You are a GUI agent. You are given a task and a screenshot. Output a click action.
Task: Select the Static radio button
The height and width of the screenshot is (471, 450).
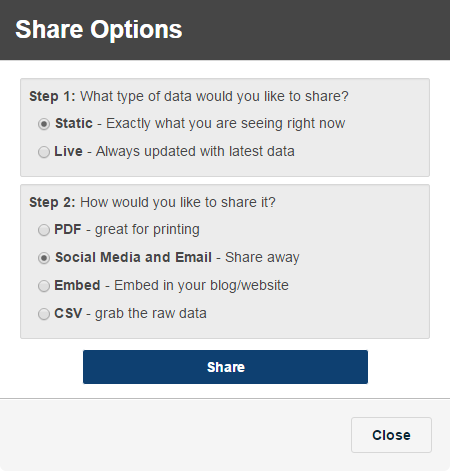(44, 124)
